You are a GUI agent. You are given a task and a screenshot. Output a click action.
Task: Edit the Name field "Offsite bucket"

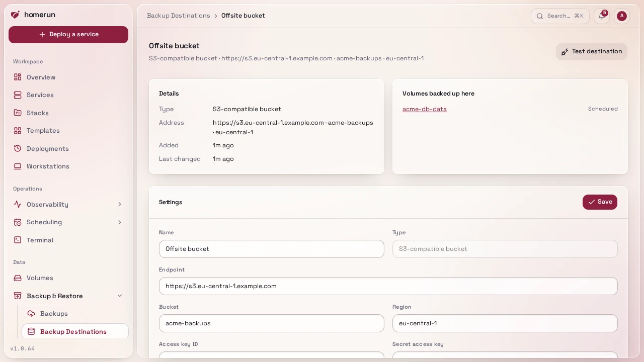coord(272,249)
